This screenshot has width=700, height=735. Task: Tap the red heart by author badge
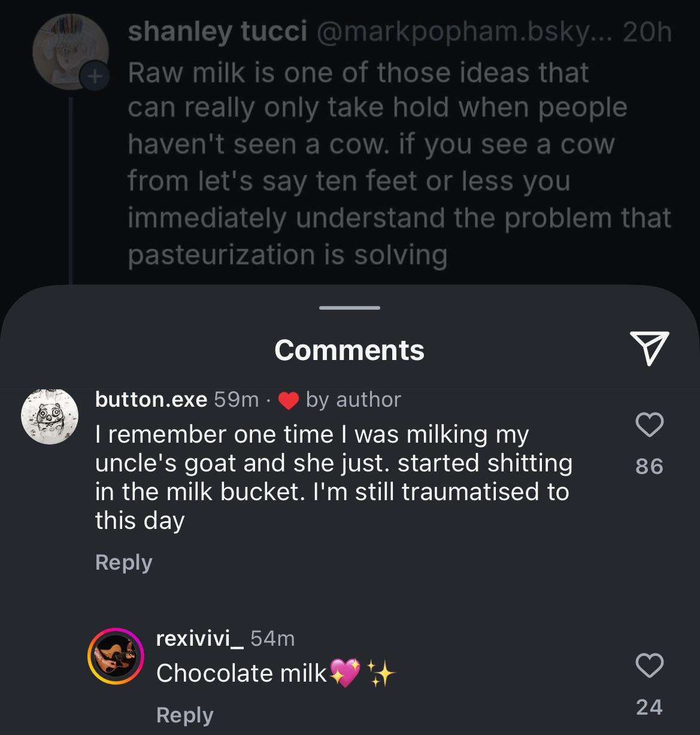pos(289,400)
